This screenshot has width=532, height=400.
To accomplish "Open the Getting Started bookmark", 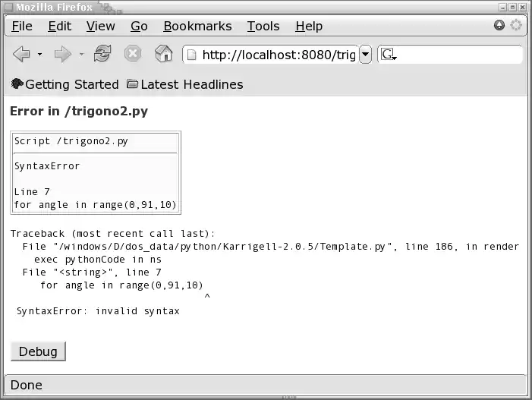I will (65, 84).
